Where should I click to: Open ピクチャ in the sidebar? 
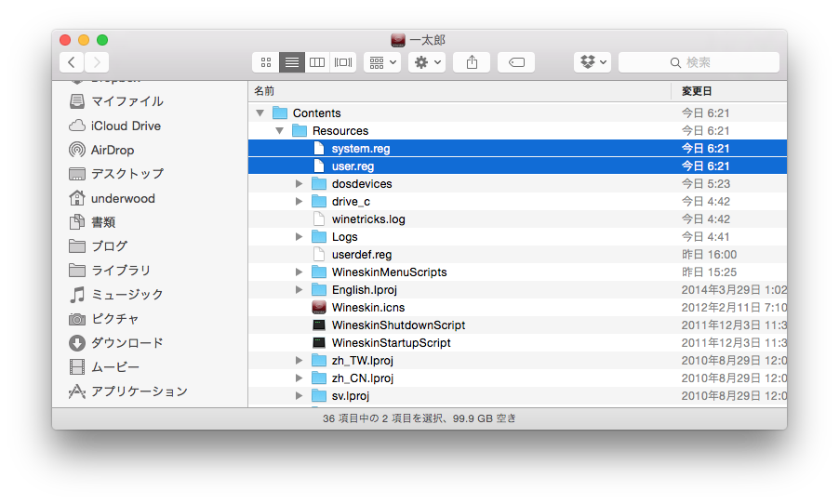(x=104, y=319)
